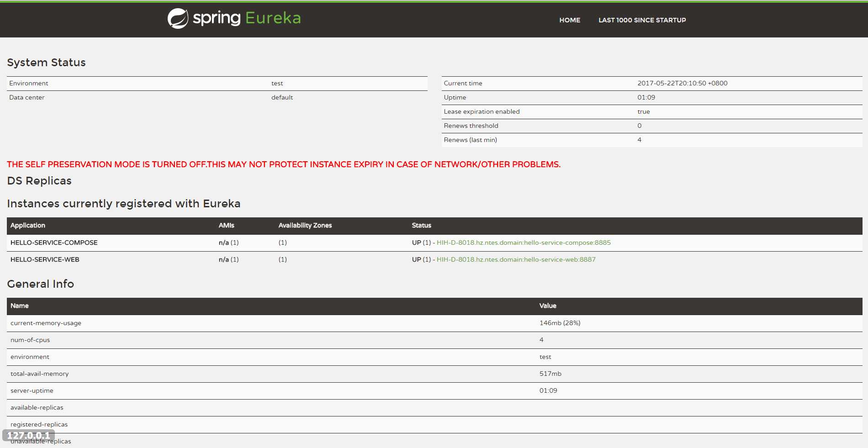Open the HOME navigation link
The width and height of the screenshot is (868, 448).
[570, 20]
